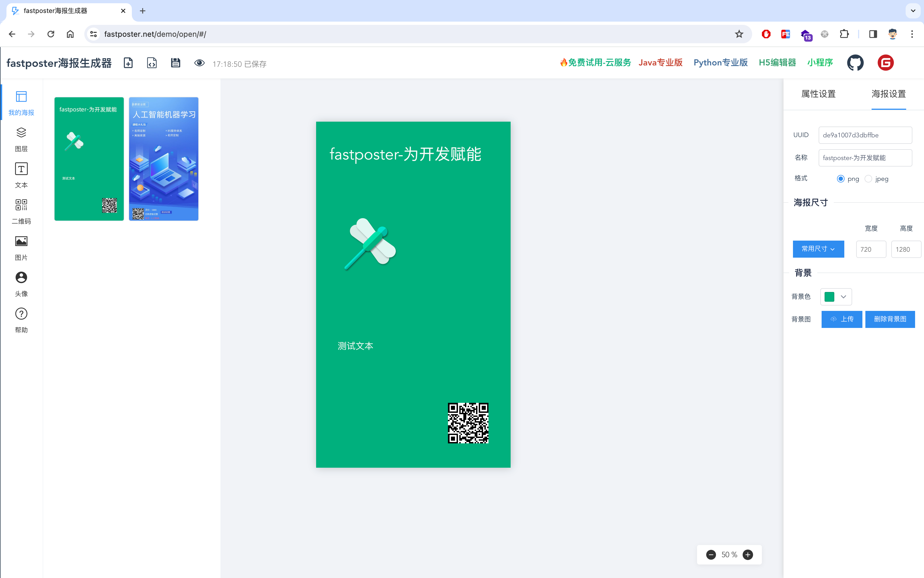Image resolution: width=924 pixels, height=578 pixels.
Task: Expand the 常用尺寸 size dropdown
Action: pos(818,249)
